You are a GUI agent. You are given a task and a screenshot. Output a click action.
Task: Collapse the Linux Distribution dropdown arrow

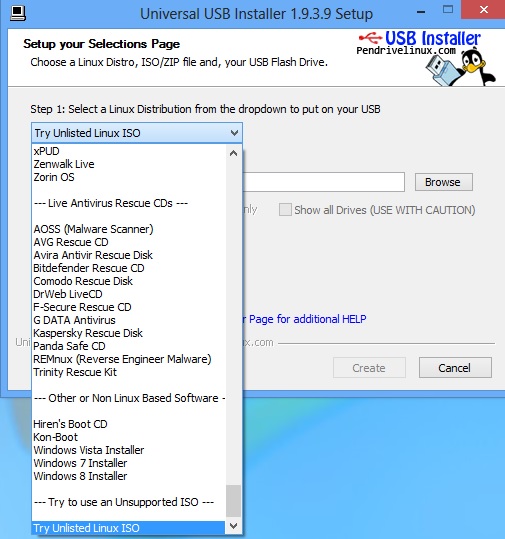tap(234, 133)
